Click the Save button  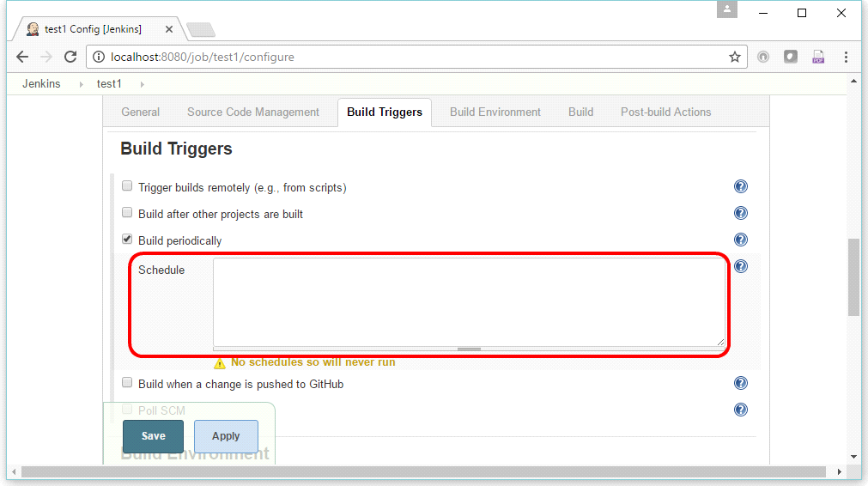(x=154, y=436)
